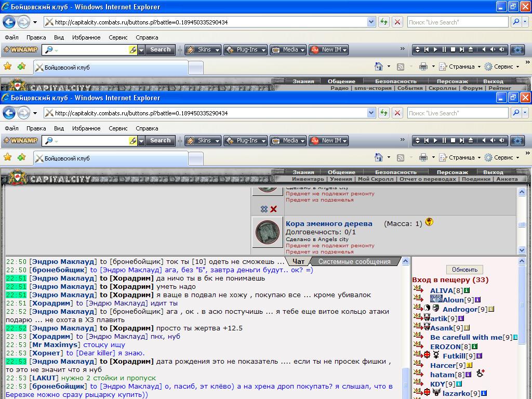Screen dimensions: 532x399
Task: Open the blue info icon next to lazarko
Action: click(484, 393)
